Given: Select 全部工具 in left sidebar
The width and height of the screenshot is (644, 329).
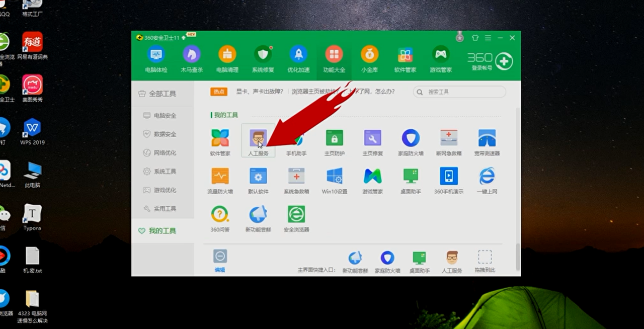Looking at the screenshot, I should click(x=163, y=94).
